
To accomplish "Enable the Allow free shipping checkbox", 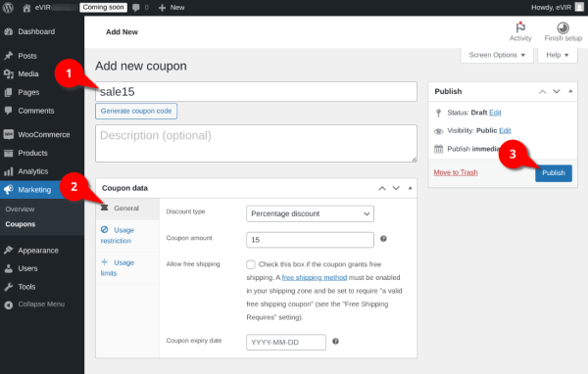I will [x=251, y=264].
